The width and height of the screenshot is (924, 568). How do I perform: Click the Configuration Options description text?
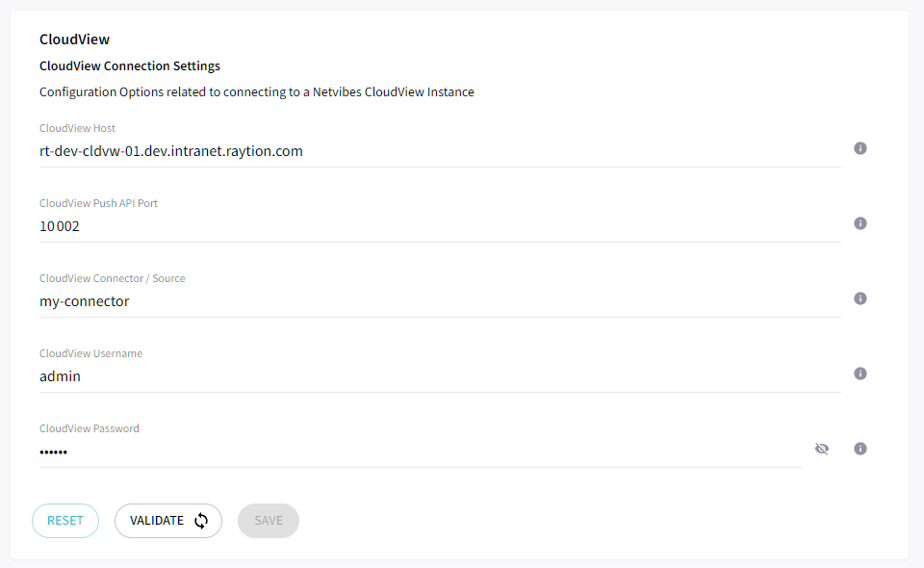pyautogui.click(x=256, y=91)
